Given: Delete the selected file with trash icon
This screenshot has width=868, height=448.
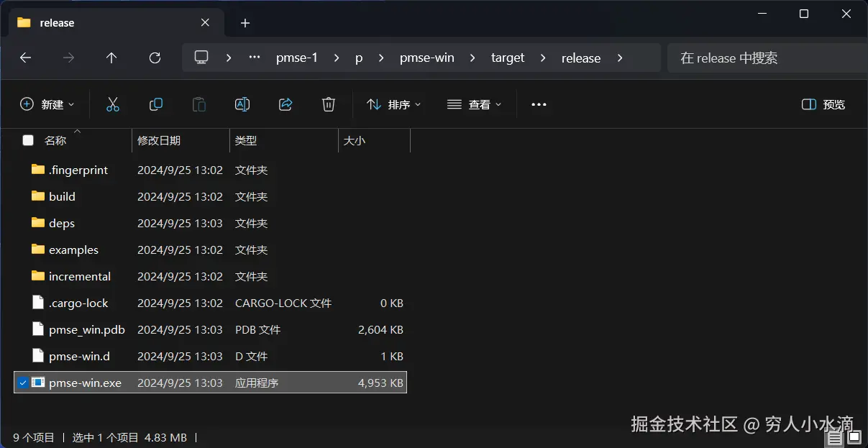Looking at the screenshot, I should 329,104.
